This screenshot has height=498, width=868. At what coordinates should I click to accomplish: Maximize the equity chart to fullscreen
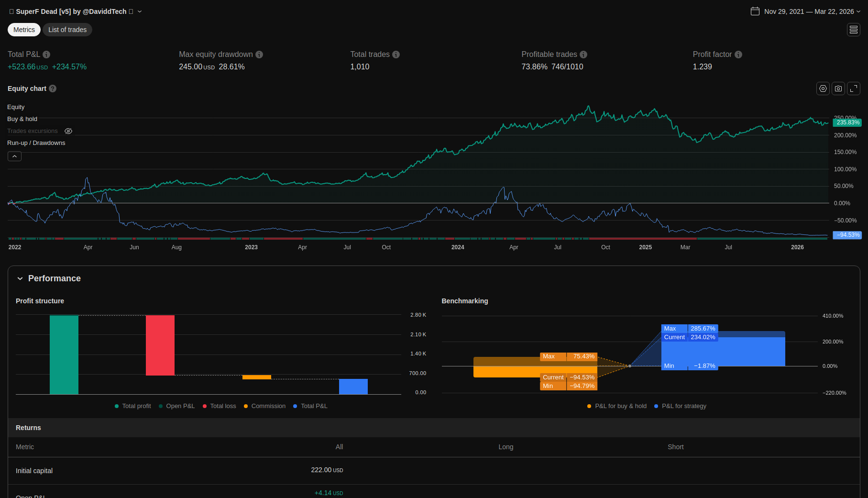(853, 89)
